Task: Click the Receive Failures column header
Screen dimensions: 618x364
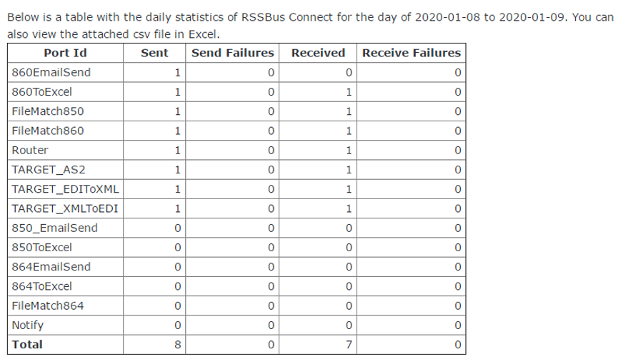Action: point(412,54)
